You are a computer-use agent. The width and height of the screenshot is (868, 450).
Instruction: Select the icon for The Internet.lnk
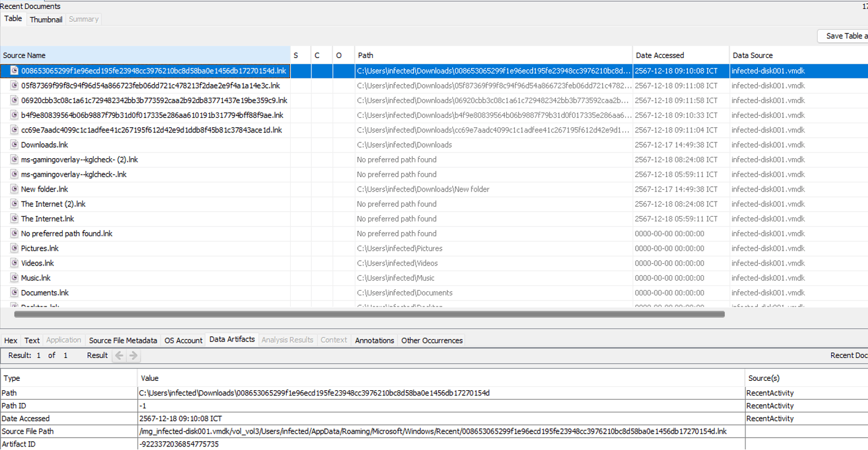[15, 219]
